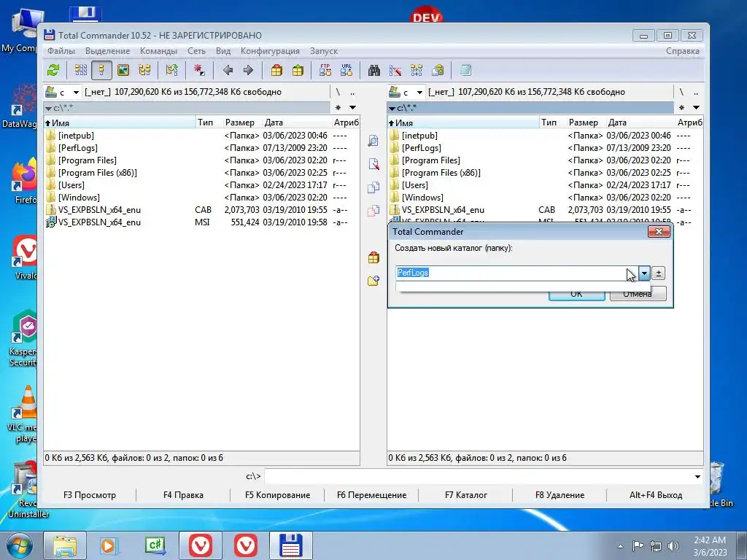Open file search binoculars icon
The height and width of the screenshot is (560, 747).
pos(374,71)
